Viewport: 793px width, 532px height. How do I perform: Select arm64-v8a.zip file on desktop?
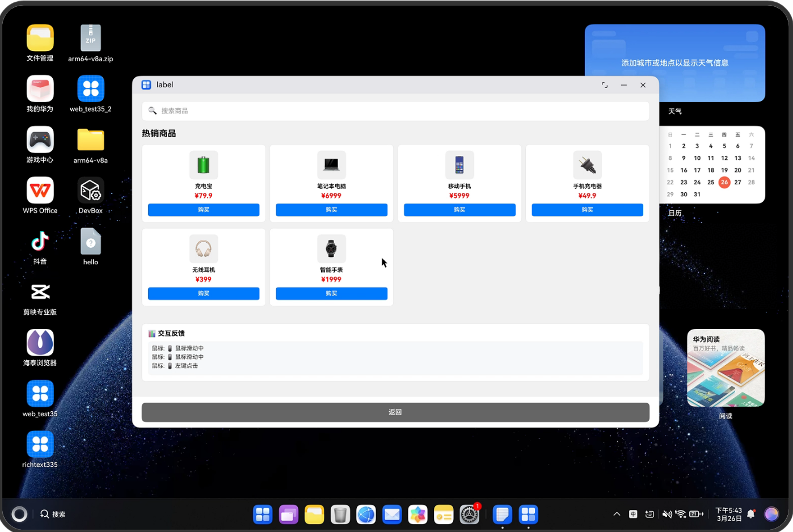pos(90,43)
